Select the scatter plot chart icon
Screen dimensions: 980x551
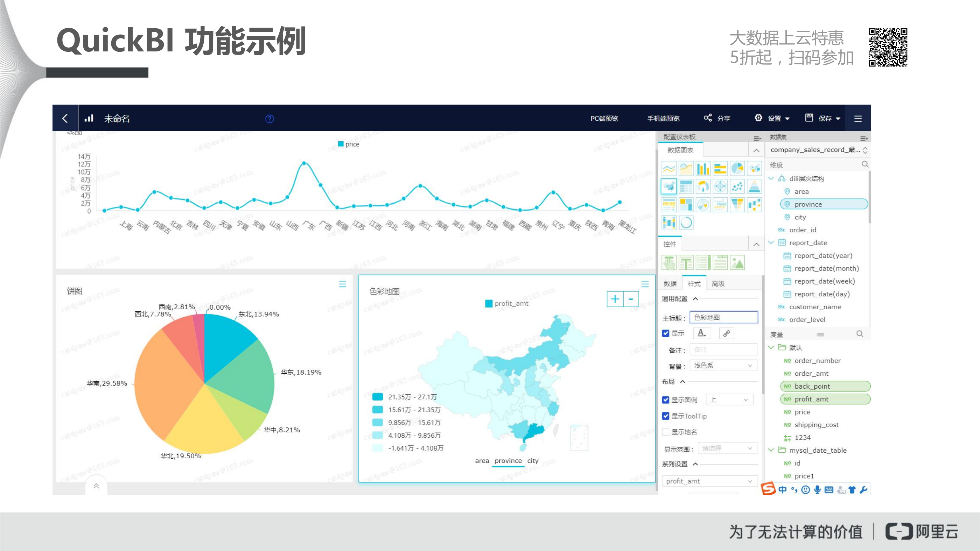tap(737, 186)
